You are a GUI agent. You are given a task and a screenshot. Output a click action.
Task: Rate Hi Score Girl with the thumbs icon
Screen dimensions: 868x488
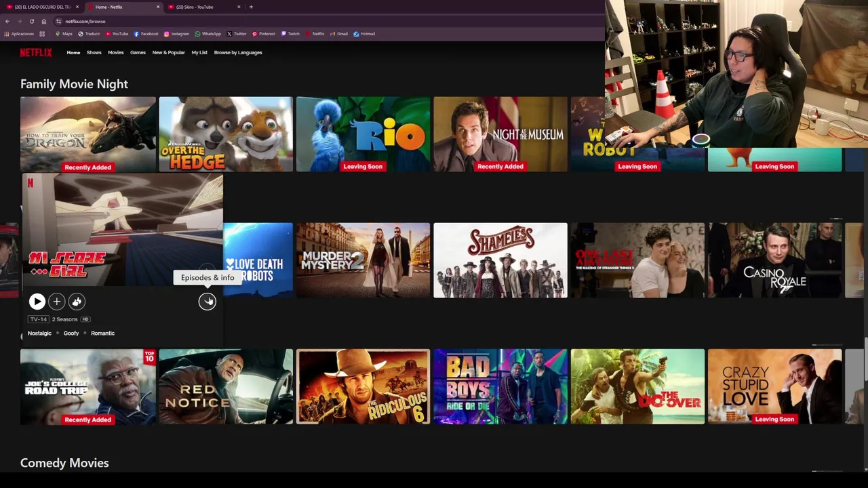pos(77,302)
